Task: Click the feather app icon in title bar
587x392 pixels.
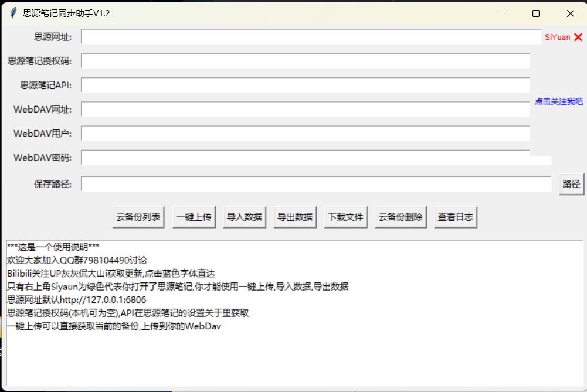Action: [x=13, y=13]
